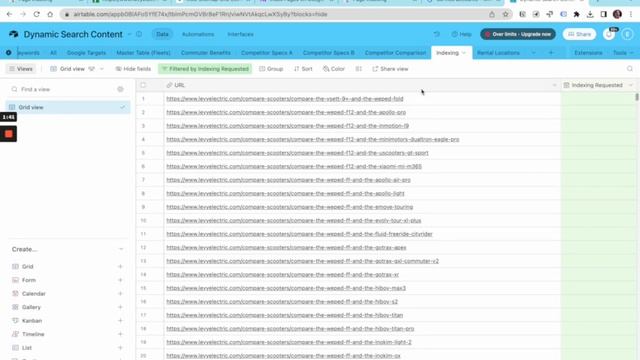This screenshot has height=360, width=640.
Task: Open the Competitor Specs B table
Action: [x=329, y=53]
